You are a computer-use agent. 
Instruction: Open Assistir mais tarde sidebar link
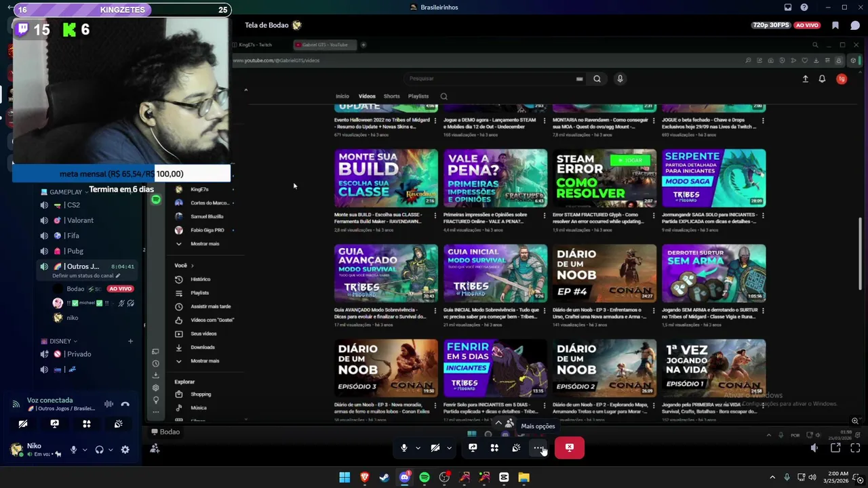210,306
